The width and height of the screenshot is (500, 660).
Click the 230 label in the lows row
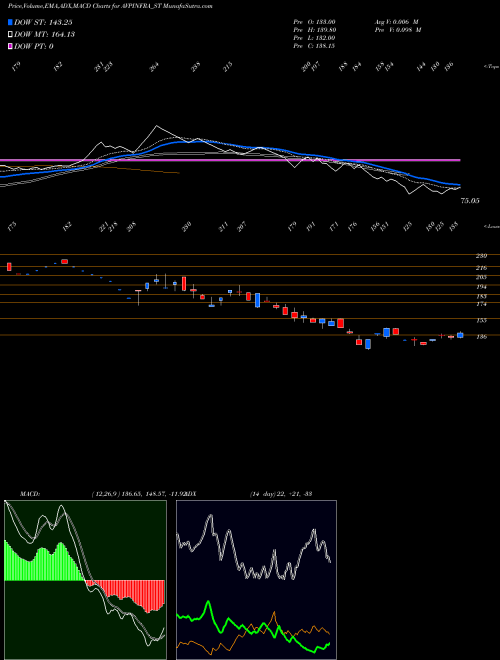pyautogui.click(x=186, y=227)
